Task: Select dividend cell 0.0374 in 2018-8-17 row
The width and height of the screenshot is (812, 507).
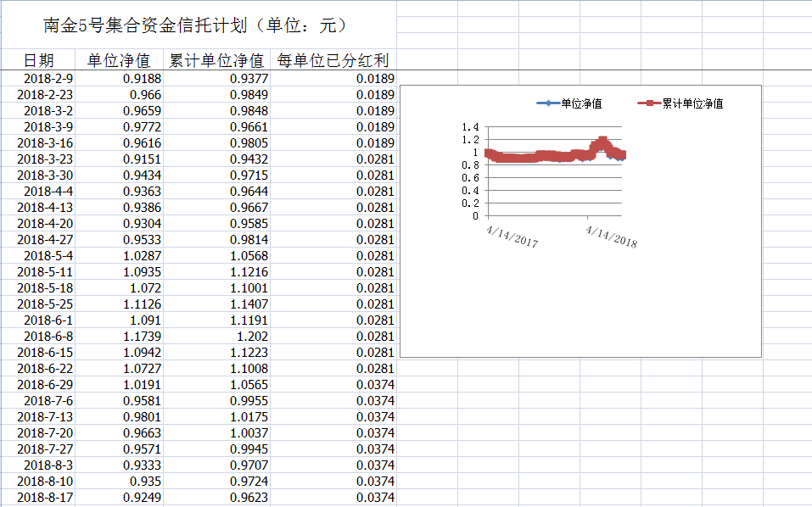Action: [333, 497]
